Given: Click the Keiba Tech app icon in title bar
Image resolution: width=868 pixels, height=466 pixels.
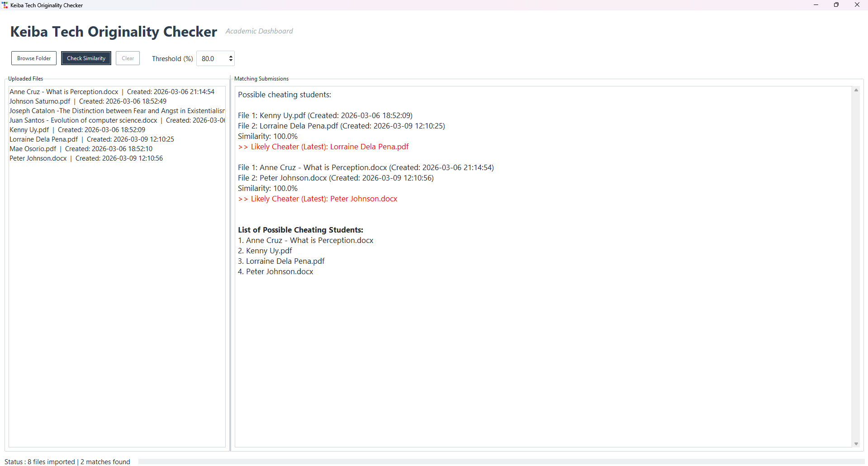Looking at the screenshot, I should coord(5,5).
